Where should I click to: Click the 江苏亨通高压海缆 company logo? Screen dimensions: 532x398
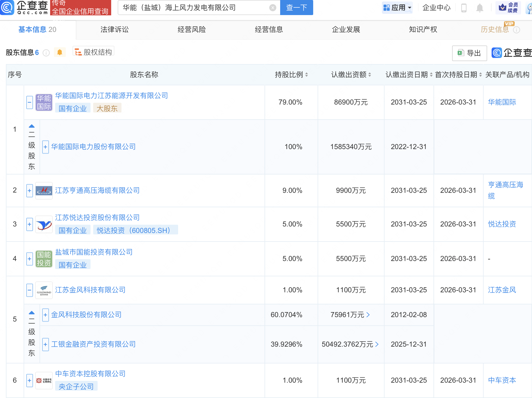44,191
